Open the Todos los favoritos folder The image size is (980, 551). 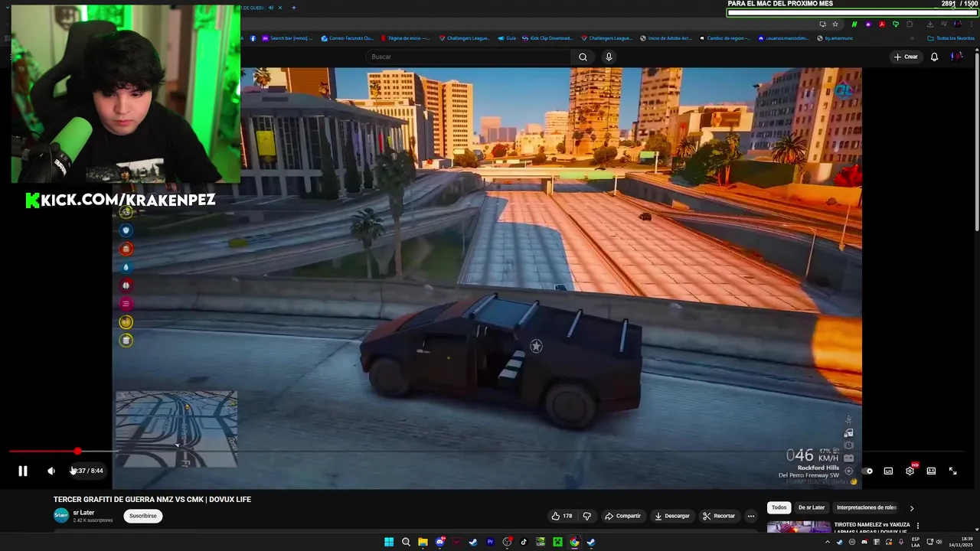[951, 38]
